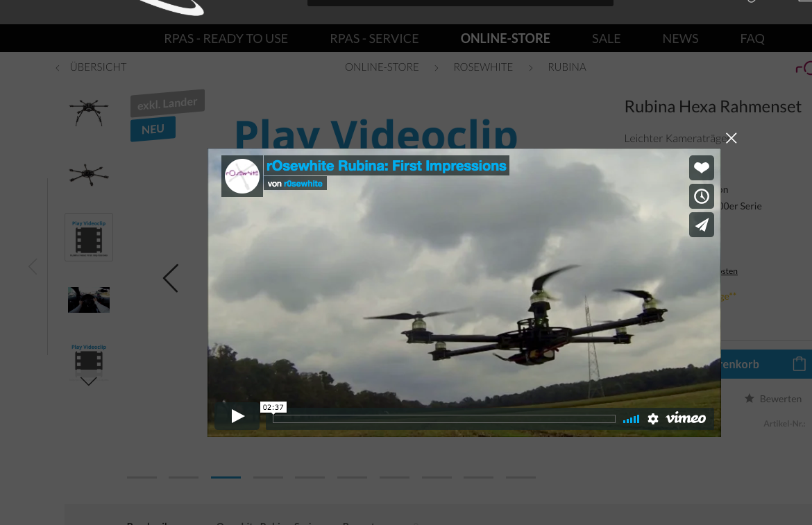Open ONLINE-STORE menu
Screen dimensions: 812x525
505,38
